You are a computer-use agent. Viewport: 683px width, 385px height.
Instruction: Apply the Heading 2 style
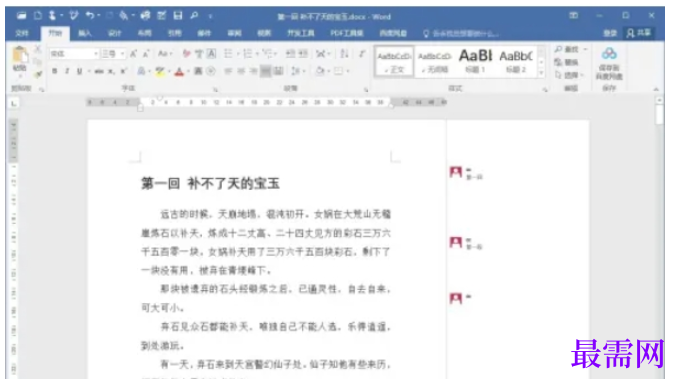pos(516,61)
